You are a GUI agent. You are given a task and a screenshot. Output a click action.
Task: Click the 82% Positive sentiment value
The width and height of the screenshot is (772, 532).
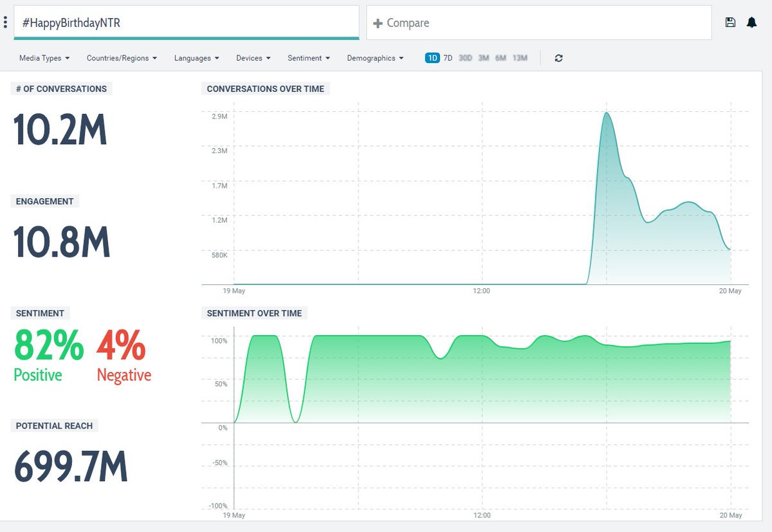tap(49, 356)
